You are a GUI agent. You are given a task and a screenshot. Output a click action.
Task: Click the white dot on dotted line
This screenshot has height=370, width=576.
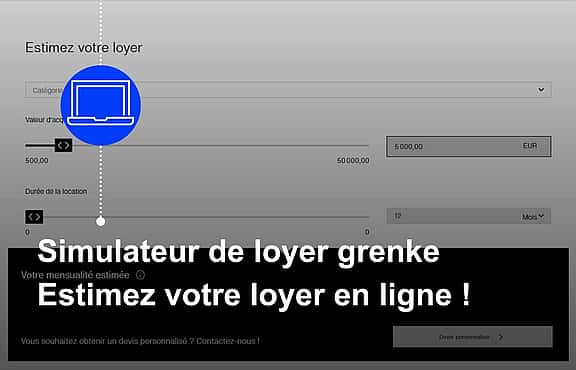101,221
